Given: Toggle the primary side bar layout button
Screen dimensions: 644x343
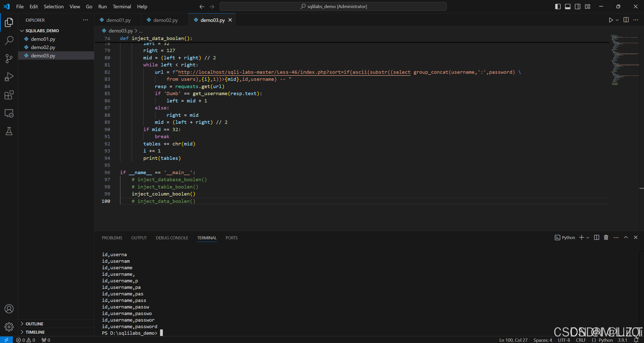Looking at the screenshot, I should [558, 7].
